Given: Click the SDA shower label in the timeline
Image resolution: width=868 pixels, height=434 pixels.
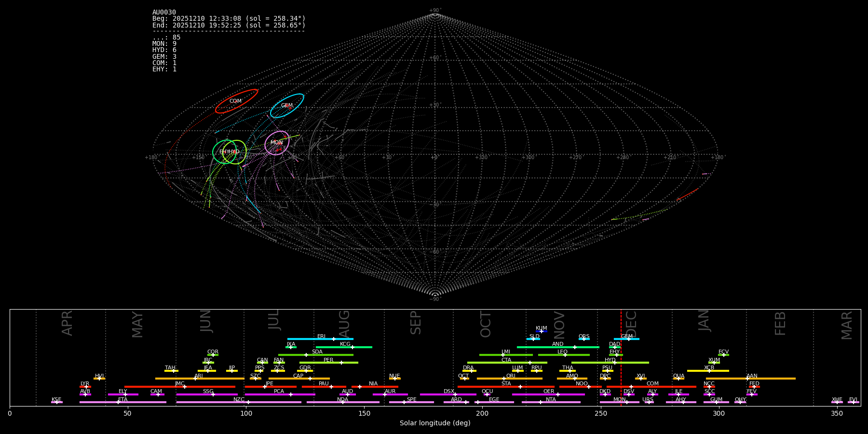Looking at the screenshot, I should [x=317, y=352].
